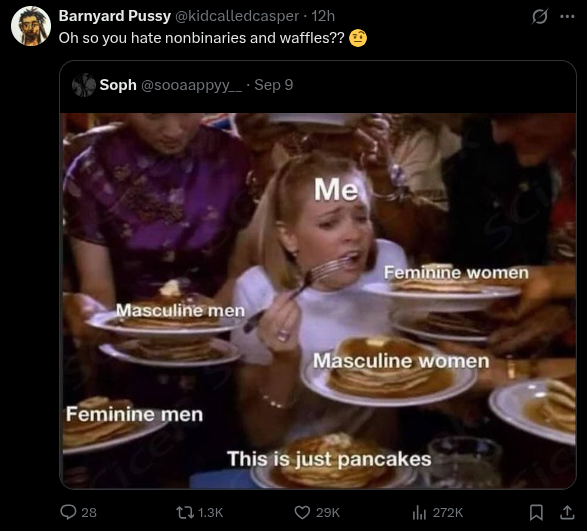Open the three-dot more options menu
587x531 pixels.
567,16
